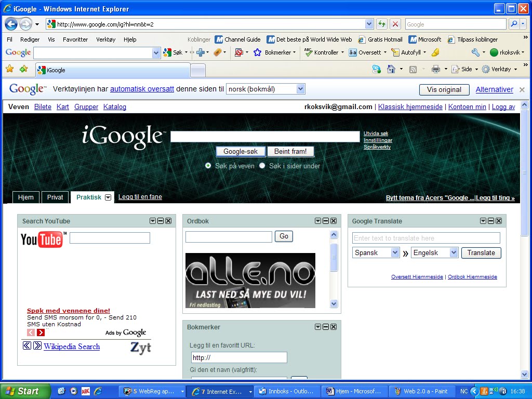Open the Hjelp menu

(130, 39)
